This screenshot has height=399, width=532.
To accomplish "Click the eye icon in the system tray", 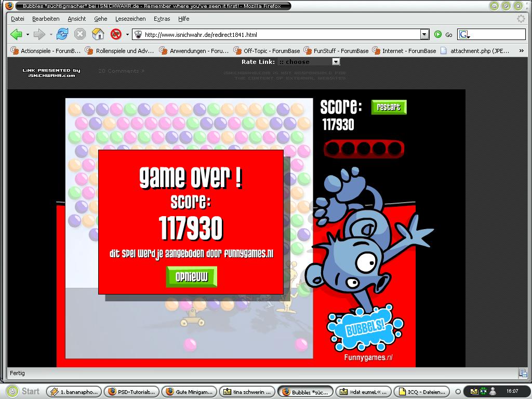I will click(483, 391).
